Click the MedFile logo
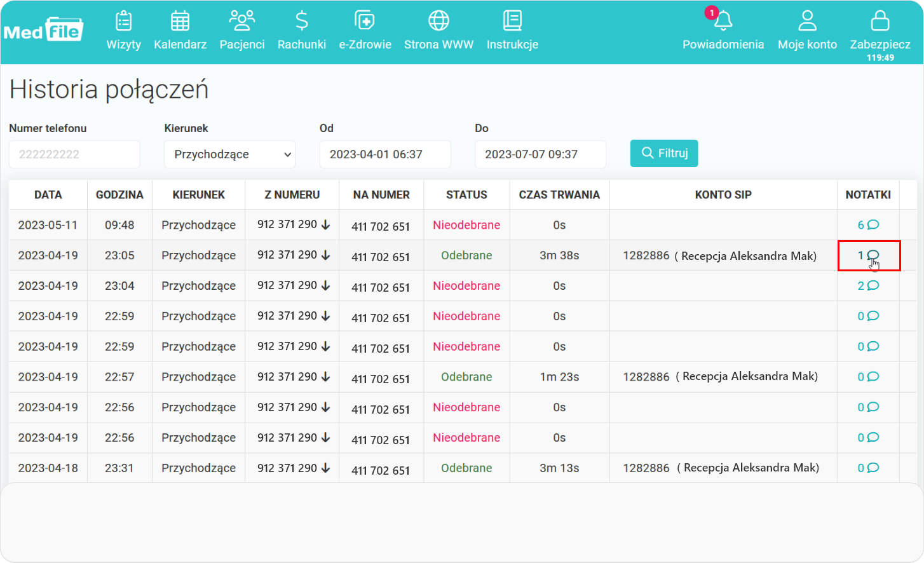 (43, 30)
